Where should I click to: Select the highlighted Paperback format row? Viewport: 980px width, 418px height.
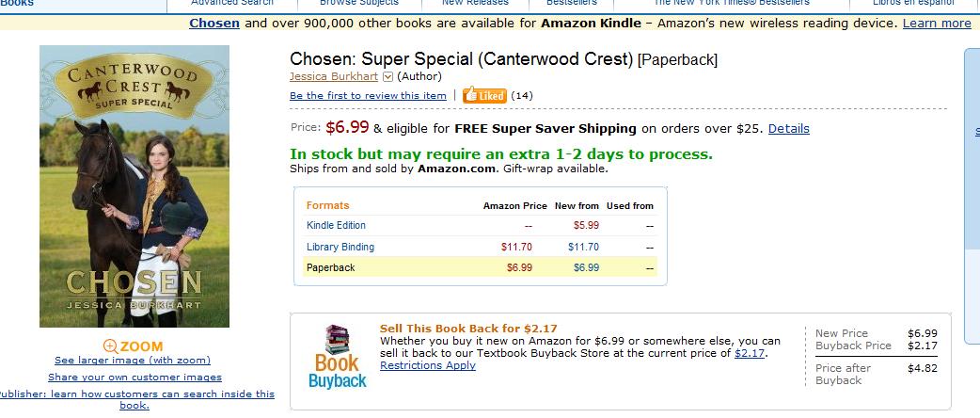coord(330,267)
